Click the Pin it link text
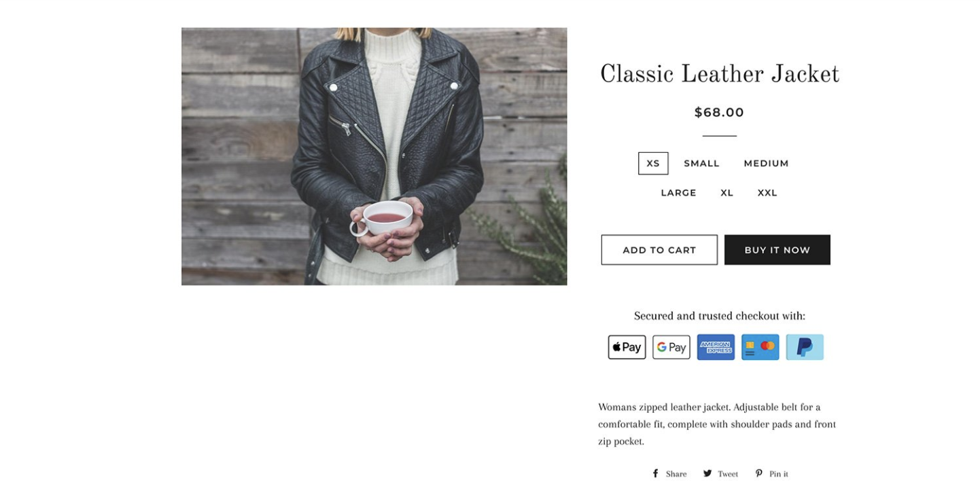This screenshot has width=980, height=489. (x=779, y=474)
